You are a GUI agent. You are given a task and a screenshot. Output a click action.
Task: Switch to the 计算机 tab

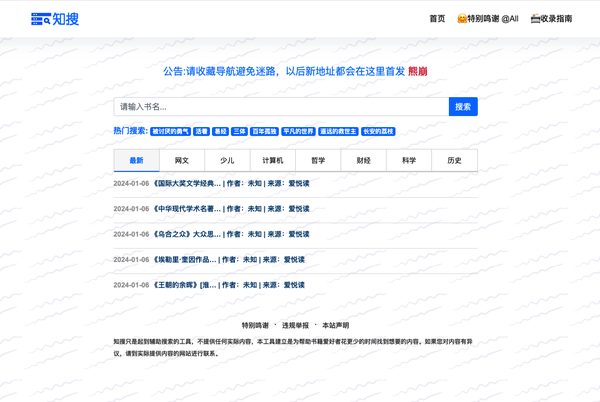point(273,161)
